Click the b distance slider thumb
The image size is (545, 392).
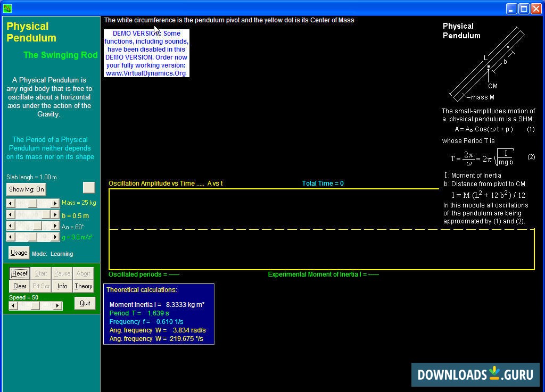46,215
